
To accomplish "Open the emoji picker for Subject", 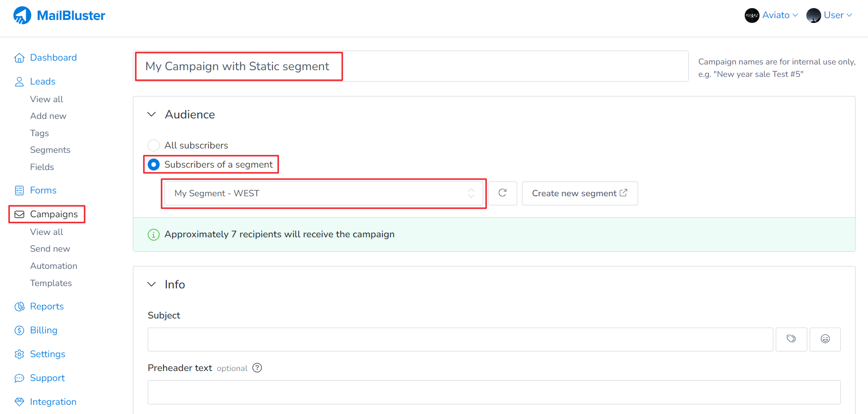I will 825,339.
